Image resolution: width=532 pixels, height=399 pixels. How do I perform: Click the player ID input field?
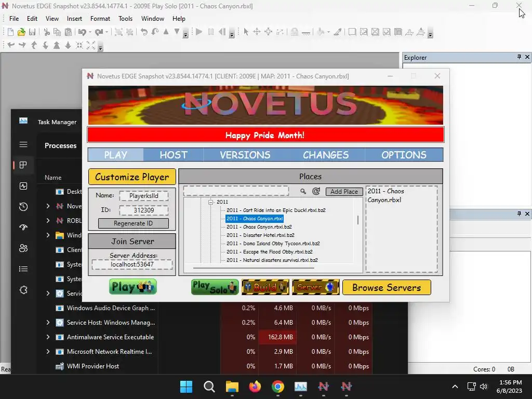[144, 210]
